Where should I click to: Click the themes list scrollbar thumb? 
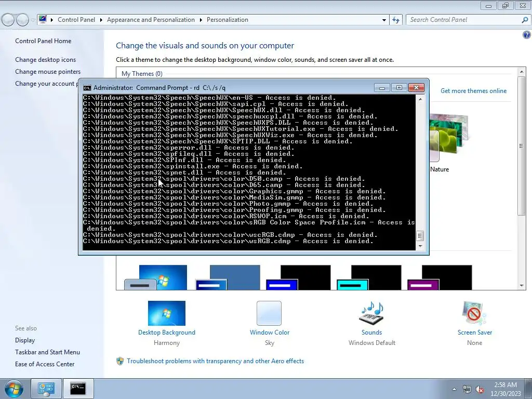pos(522,145)
